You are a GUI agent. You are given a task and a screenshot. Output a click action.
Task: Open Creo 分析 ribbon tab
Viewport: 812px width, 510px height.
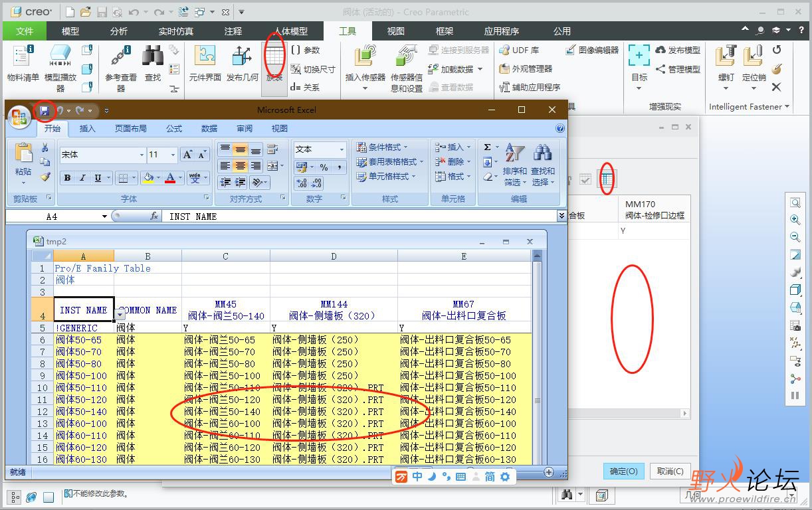119,31
